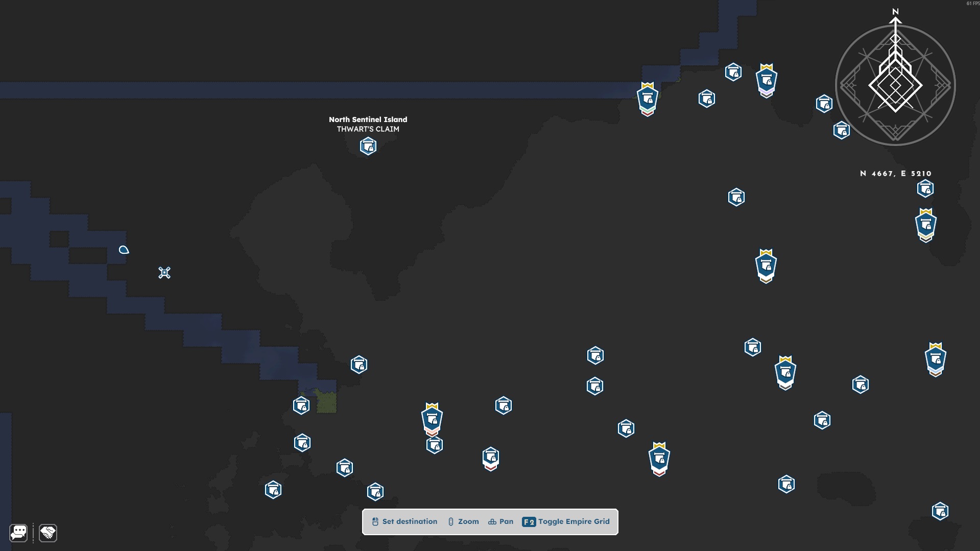Select crowned marker with pink and red chevrons
Viewport: 980px width, 551px height.
click(x=432, y=420)
